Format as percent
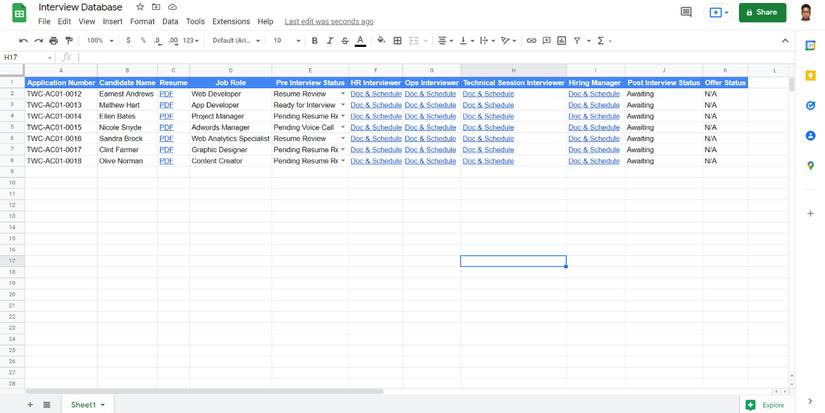The image size is (825, 413). coord(143,41)
